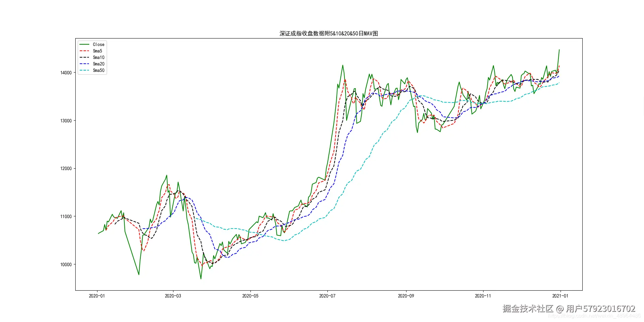Click the 10000 y-axis tick label
This screenshot has height=322, width=644.
tap(66, 264)
